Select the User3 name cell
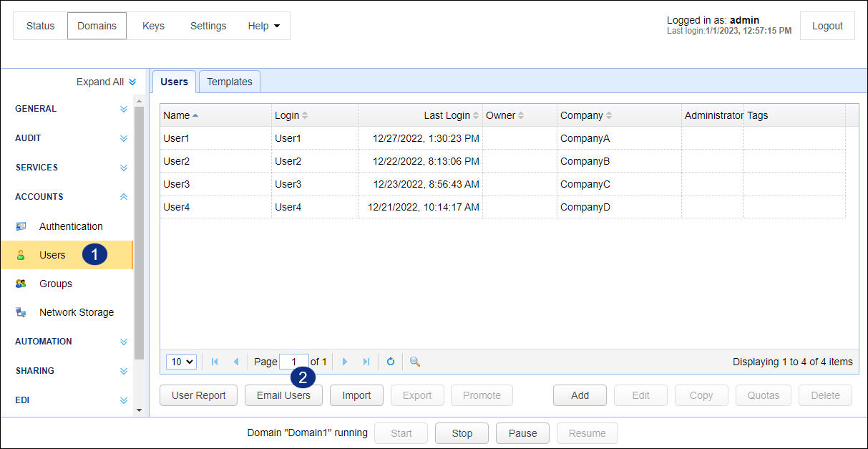The height and width of the screenshot is (449, 868). (215, 184)
